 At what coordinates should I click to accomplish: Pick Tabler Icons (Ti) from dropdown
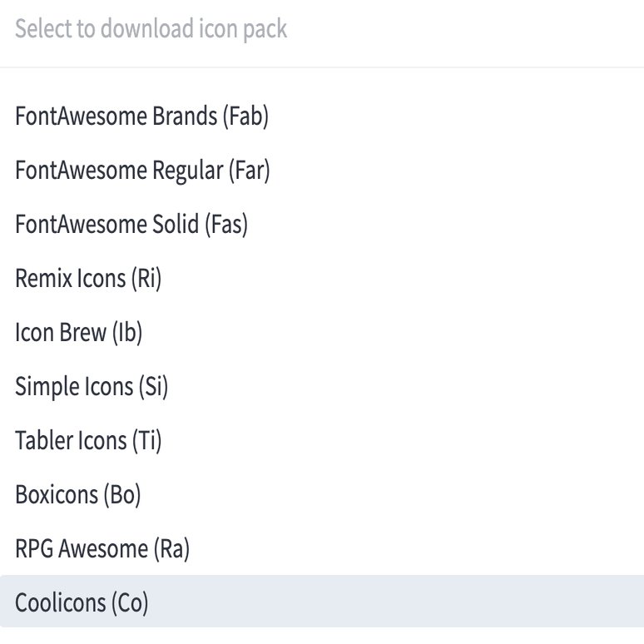click(88, 441)
